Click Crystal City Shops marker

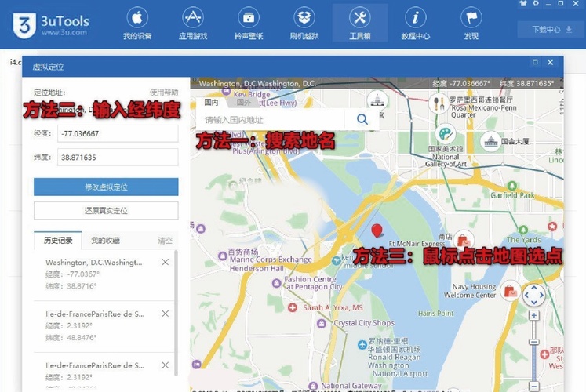coord(322,323)
